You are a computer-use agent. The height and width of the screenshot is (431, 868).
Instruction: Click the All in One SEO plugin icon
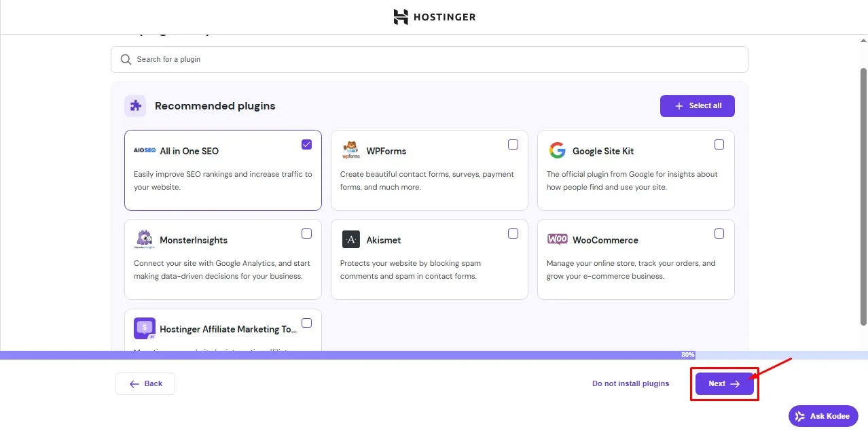(x=144, y=150)
